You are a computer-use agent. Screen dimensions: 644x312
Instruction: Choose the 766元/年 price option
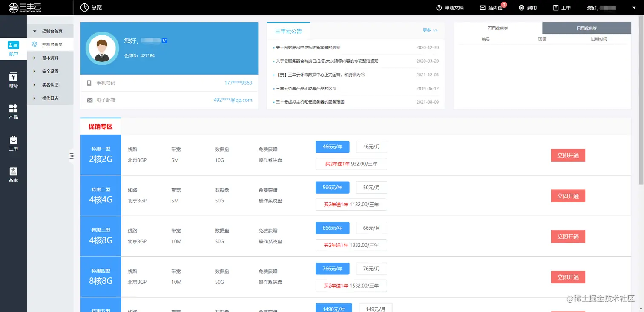coord(333,269)
